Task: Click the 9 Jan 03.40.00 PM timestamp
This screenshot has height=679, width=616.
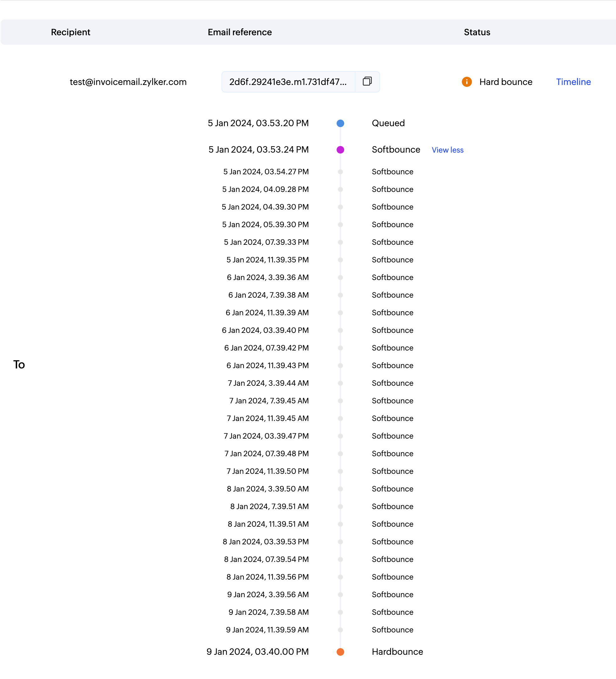Action: point(257,652)
